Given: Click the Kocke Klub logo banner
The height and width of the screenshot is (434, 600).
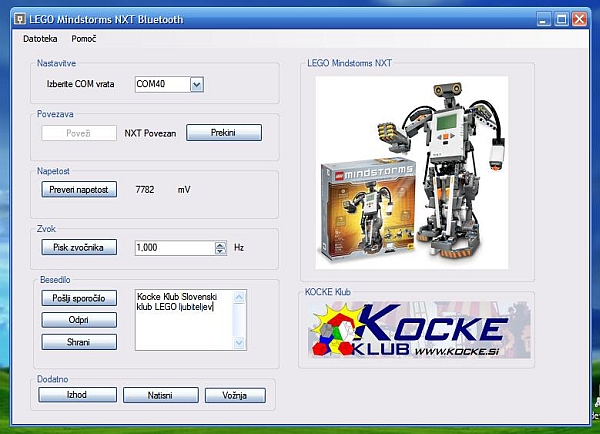Looking at the screenshot, I should (x=419, y=330).
